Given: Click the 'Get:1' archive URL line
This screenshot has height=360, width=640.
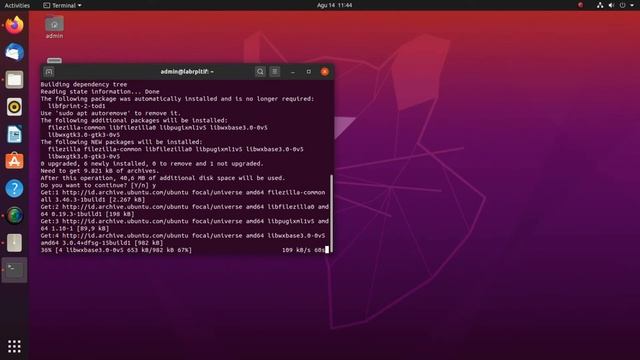Looking at the screenshot, I should pos(183,193).
